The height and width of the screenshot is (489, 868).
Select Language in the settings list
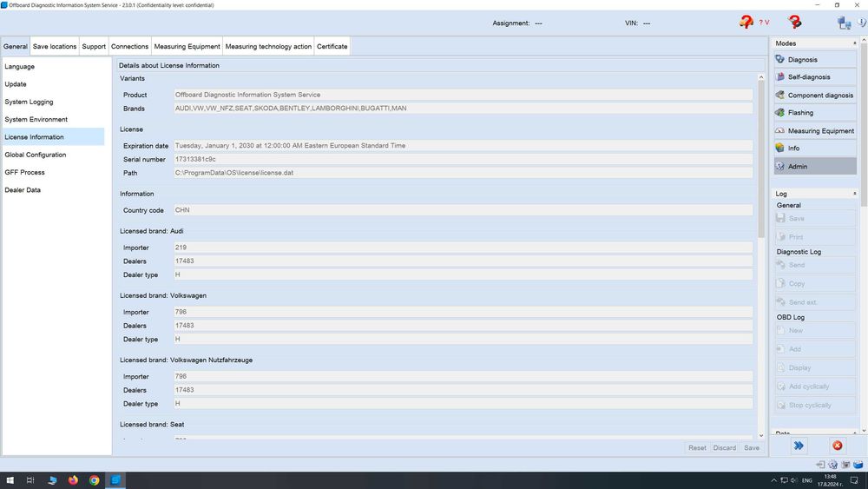click(x=53, y=67)
